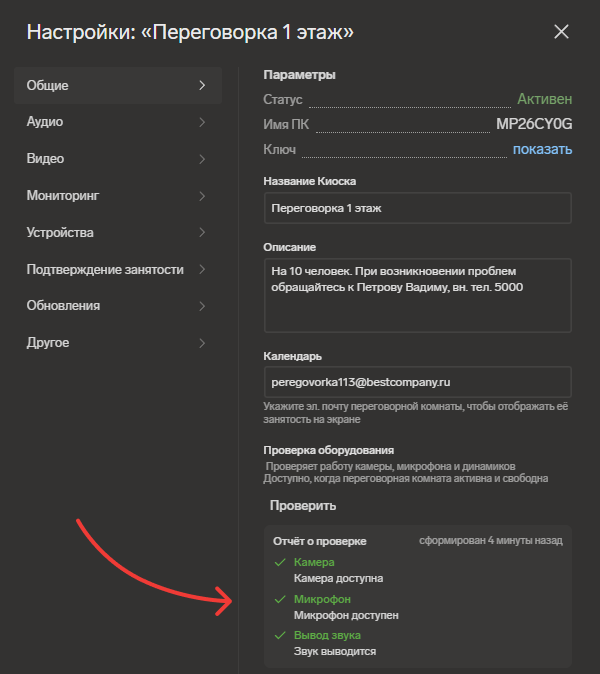600x674 pixels.
Task: Open the Общие settings section
Action: coord(118,85)
